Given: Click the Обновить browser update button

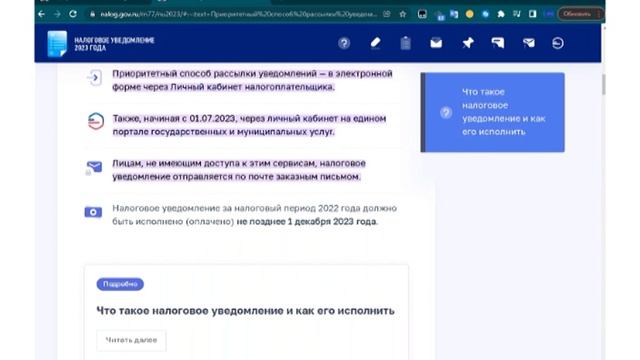Looking at the screenshot, I should 577,14.
